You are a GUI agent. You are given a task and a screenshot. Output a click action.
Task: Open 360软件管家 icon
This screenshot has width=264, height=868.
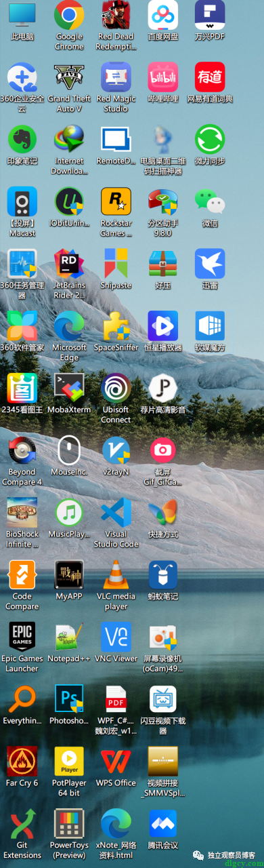click(x=22, y=325)
